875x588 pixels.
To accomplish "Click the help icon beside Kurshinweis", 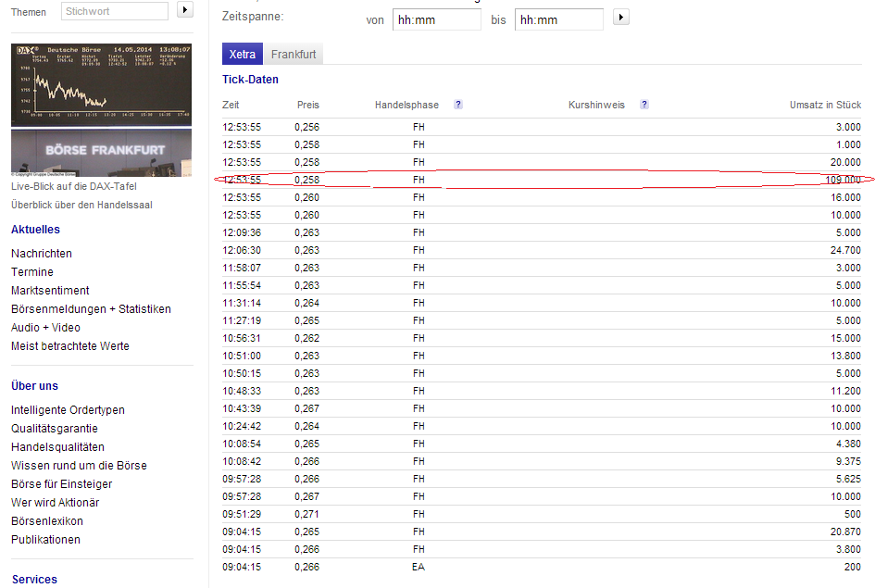I will [x=644, y=105].
